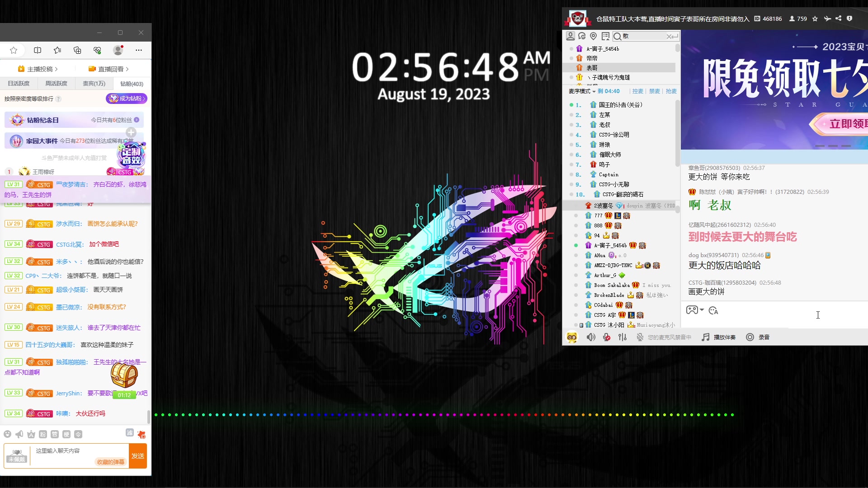Click the 管 admin icon in chat toolbar
The height and width of the screenshot is (488, 868).
pos(55,434)
